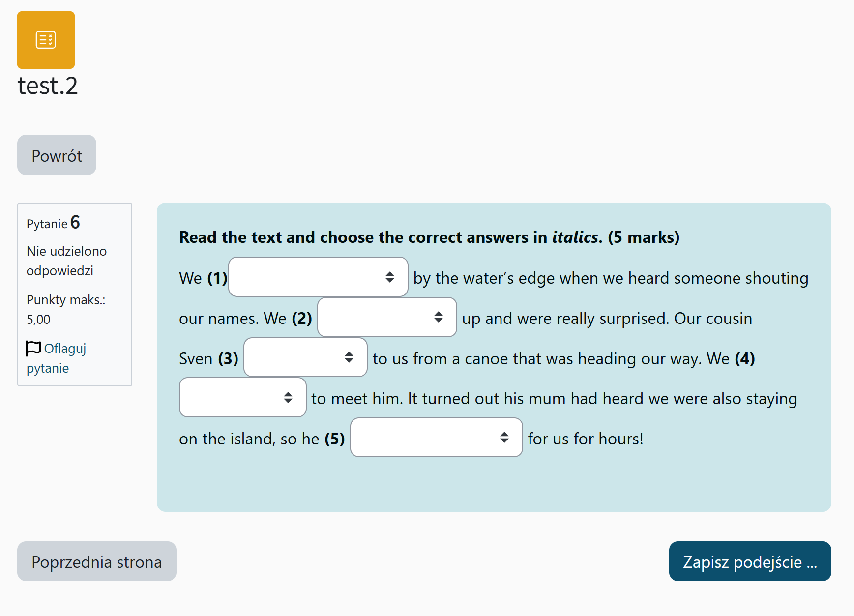Open the dropdown before "to meet him"

[x=242, y=397]
